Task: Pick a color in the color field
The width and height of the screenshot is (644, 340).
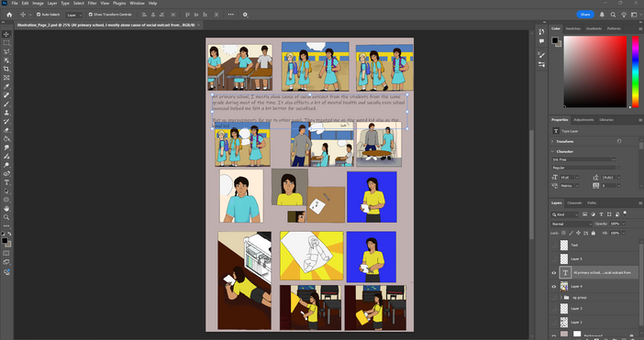Action: [x=595, y=71]
